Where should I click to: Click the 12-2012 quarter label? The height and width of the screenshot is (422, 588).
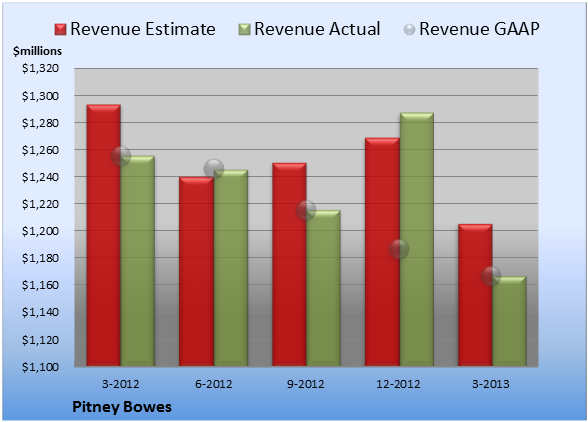(398, 384)
